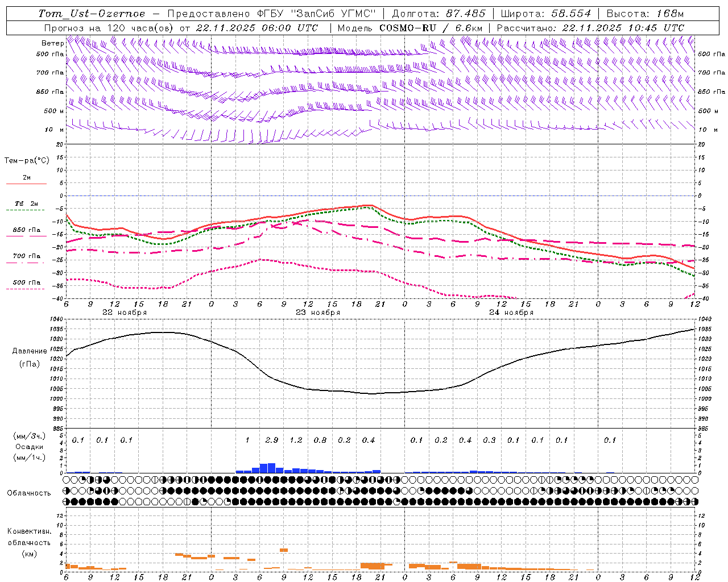Click the 2.9 precipitation amount value
This screenshot has height=582, width=728.
pyautogui.click(x=272, y=440)
